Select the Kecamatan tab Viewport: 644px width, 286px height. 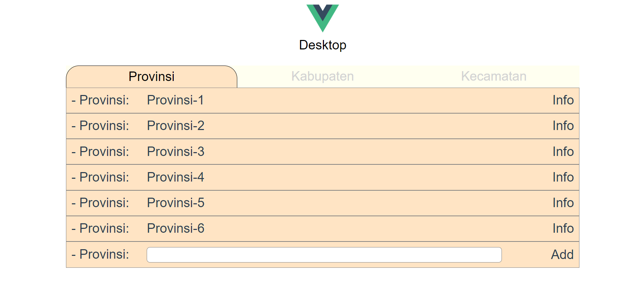[x=493, y=76]
